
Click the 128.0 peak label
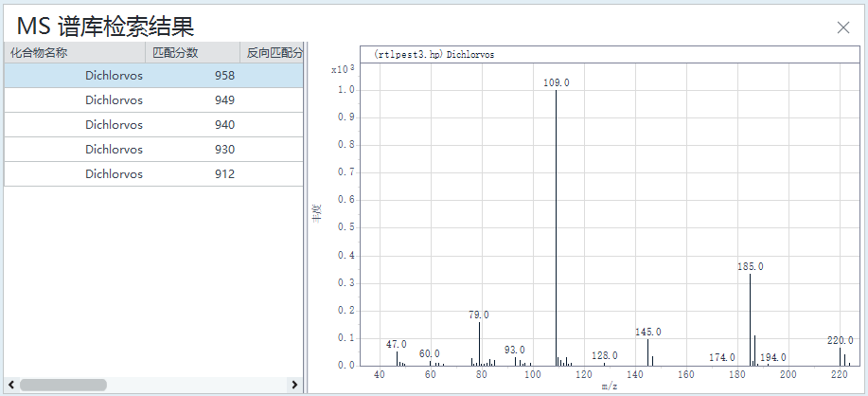point(605,355)
